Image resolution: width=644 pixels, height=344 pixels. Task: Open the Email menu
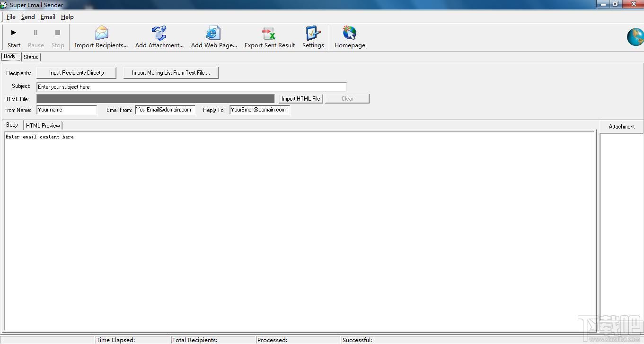(48, 17)
